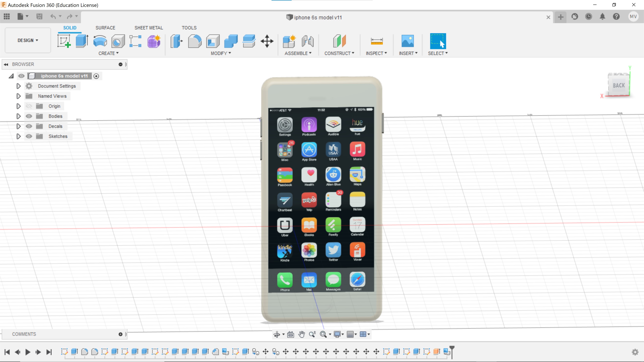This screenshot has height=362, width=644.
Task: Open the Extensions icon
Action: (x=575, y=16)
